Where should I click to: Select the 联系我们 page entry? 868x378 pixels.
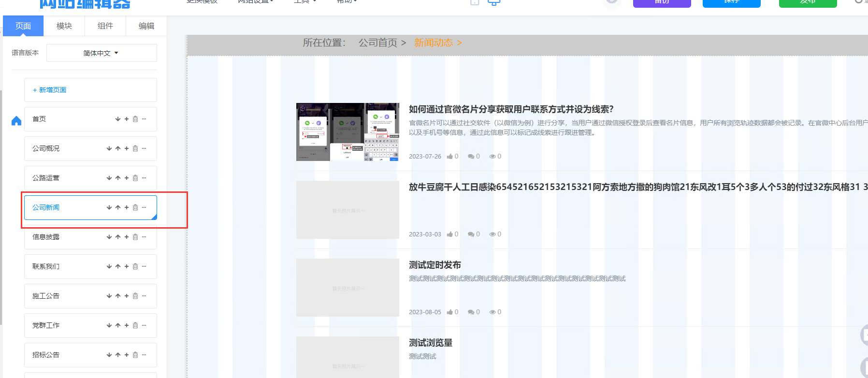point(90,266)
